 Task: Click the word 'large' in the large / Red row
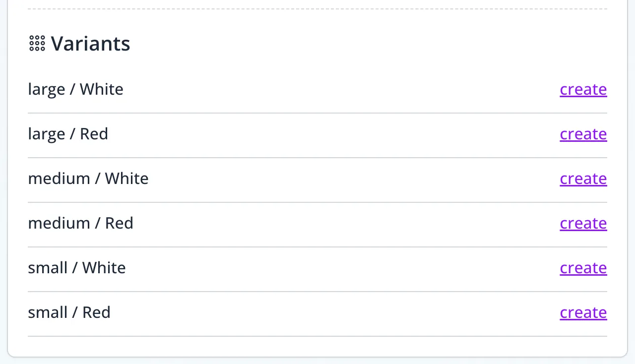(46, 134)
